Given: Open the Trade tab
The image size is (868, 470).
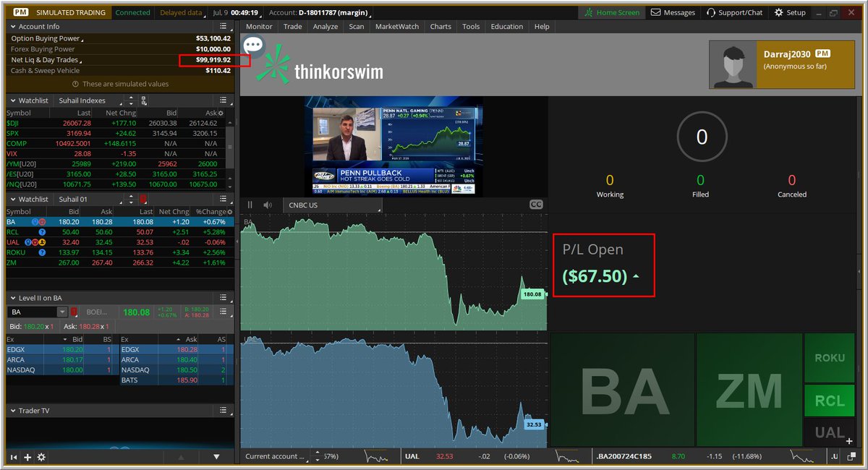Looking at the screenshot, I should (293, 27).
